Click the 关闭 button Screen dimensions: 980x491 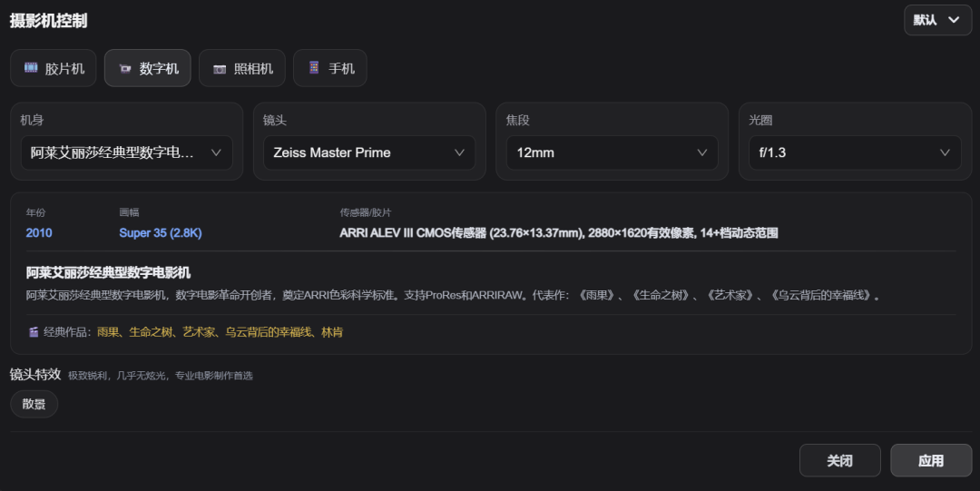pyautogui.click(x=839, y=460)
